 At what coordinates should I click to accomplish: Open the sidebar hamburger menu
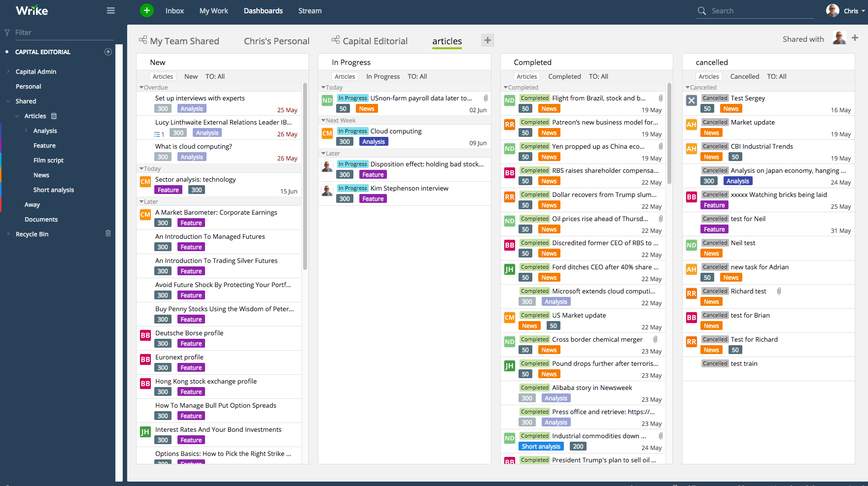coord(110,10)
